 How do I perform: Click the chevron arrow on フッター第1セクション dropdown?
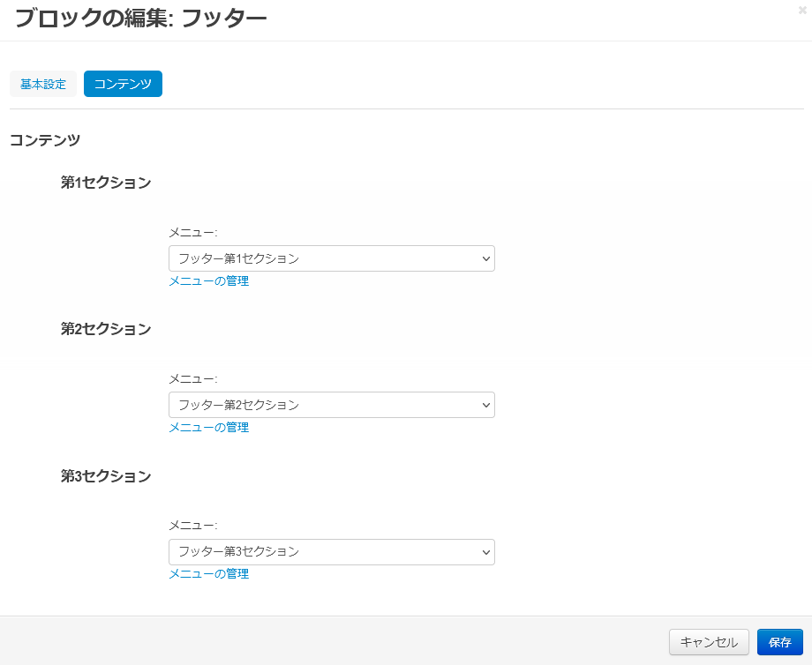point(485,258)
